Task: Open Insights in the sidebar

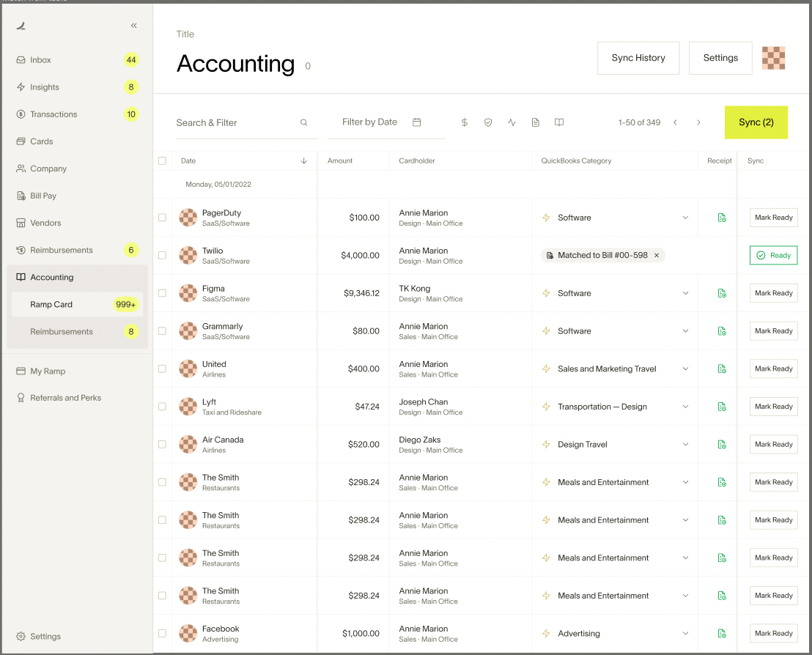Action: coord(77,87)
